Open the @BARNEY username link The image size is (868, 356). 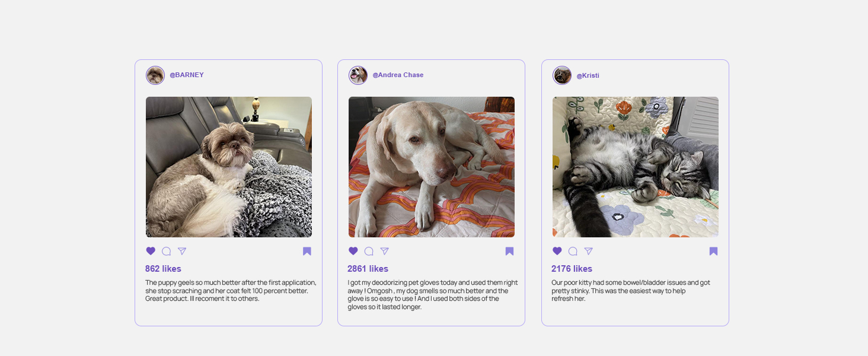pyautogui.click(x=187, y=75)
